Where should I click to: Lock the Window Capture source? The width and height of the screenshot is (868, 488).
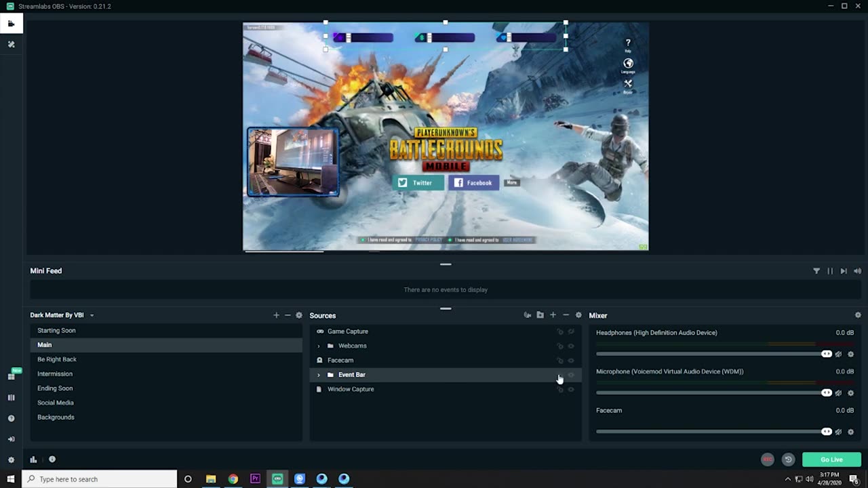[560, 390]
